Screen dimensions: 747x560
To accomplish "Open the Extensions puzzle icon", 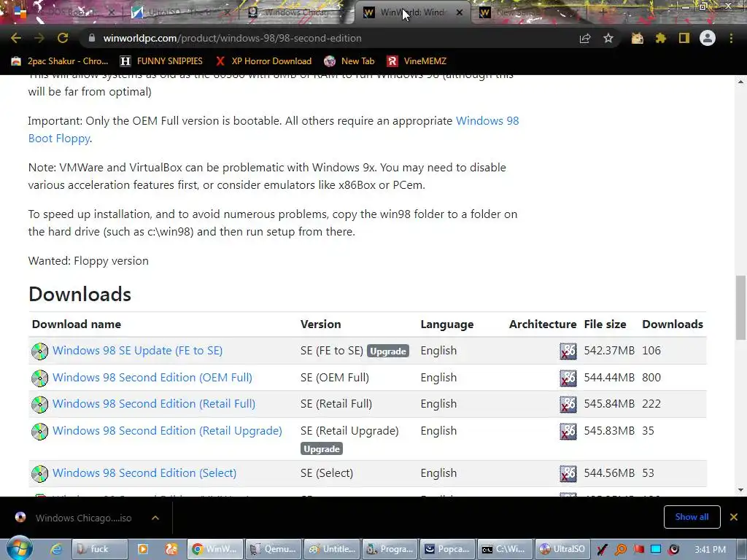I will point(661,38).
